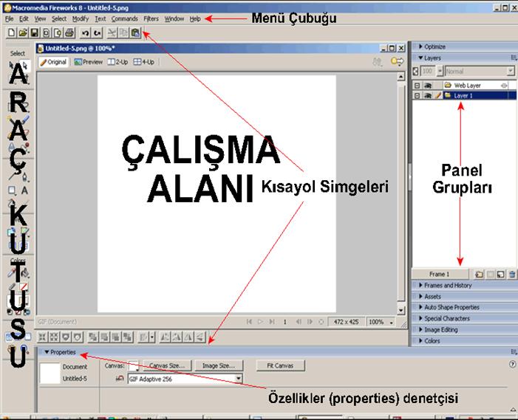Open the Window menu
This screenshot has height=420, width=518.
click(174, 18)
